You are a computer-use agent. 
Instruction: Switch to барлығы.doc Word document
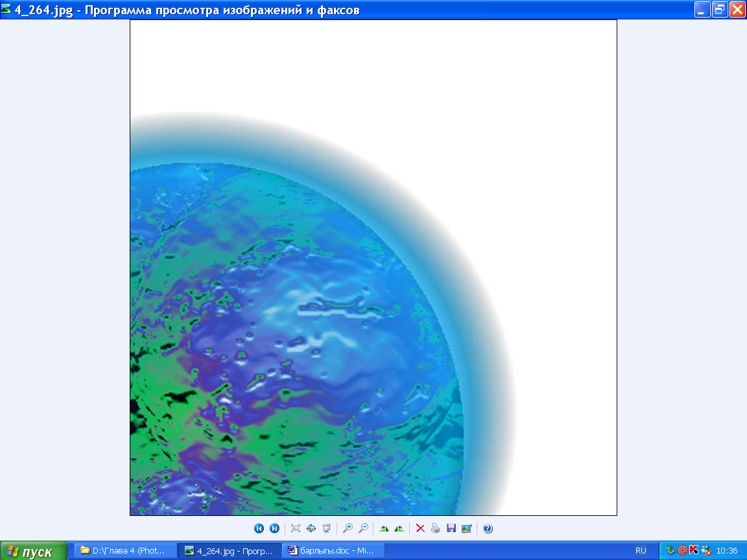pos(333,551)
